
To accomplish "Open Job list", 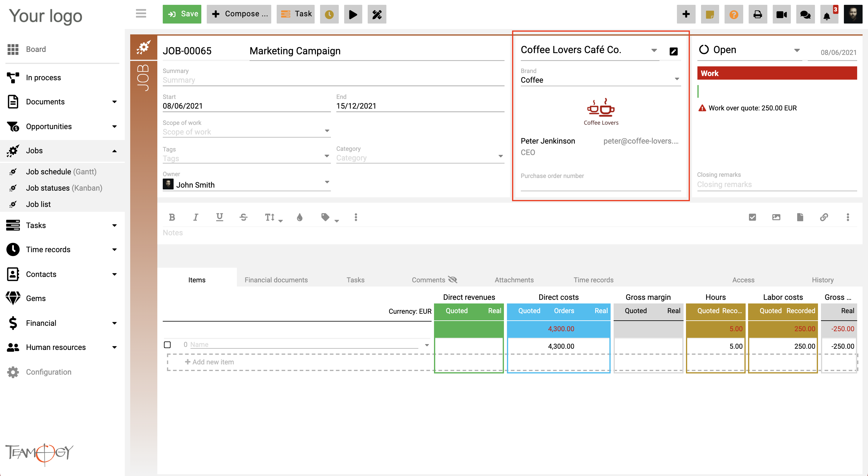I will tap(38, 204).
